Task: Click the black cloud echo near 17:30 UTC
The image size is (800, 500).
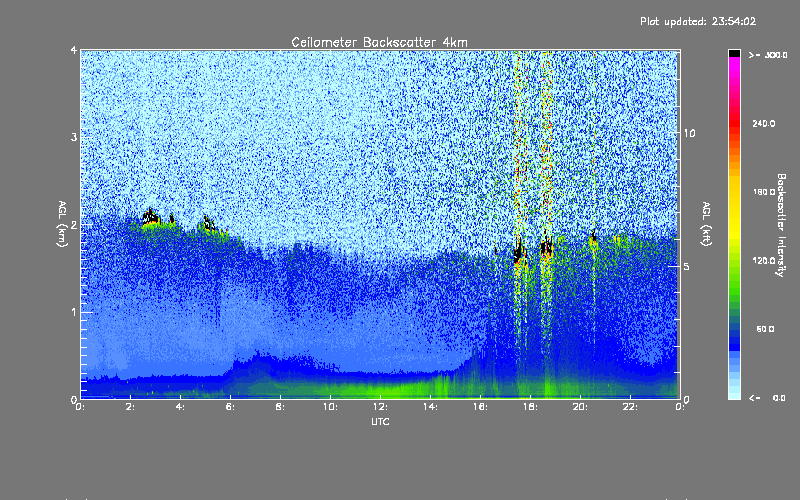Action: pyautogui.click(x=519, y=251)
